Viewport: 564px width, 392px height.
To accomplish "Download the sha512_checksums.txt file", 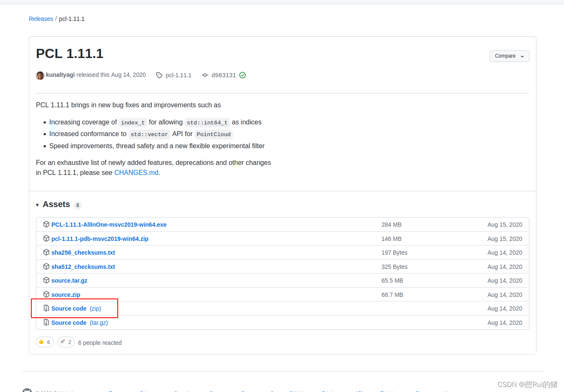I will pyautogui.click(x=83, y=266).
